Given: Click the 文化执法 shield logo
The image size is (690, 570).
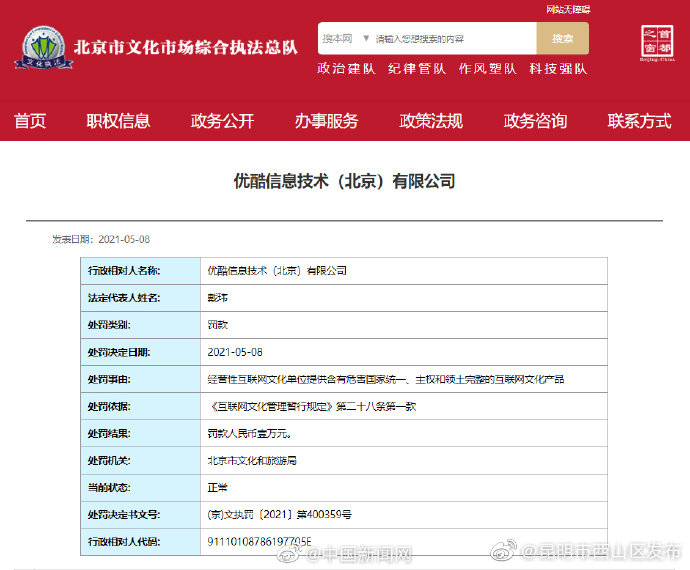Looking at the screenshot, I should (43, 48).
